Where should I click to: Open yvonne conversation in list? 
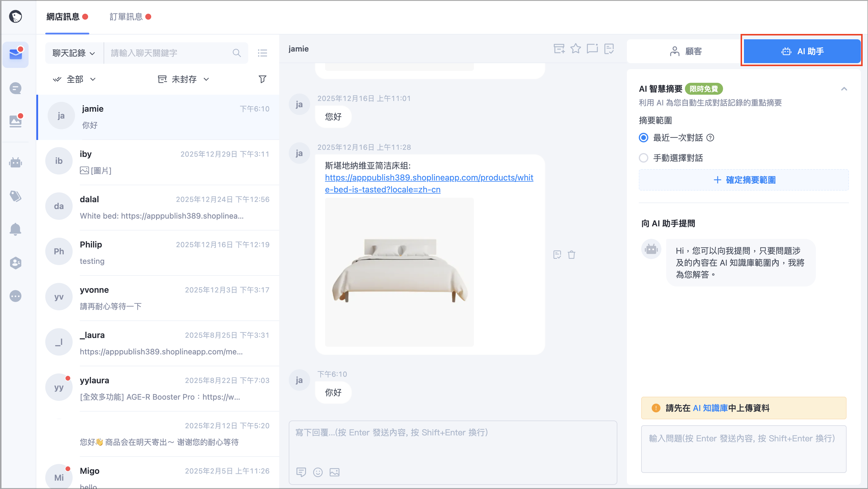pos(158,298)
